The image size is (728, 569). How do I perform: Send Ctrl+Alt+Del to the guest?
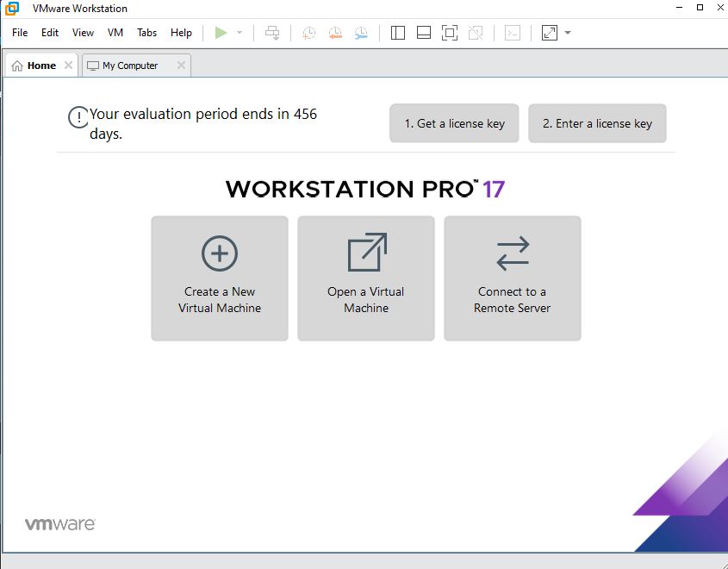(x=272, y=32)
